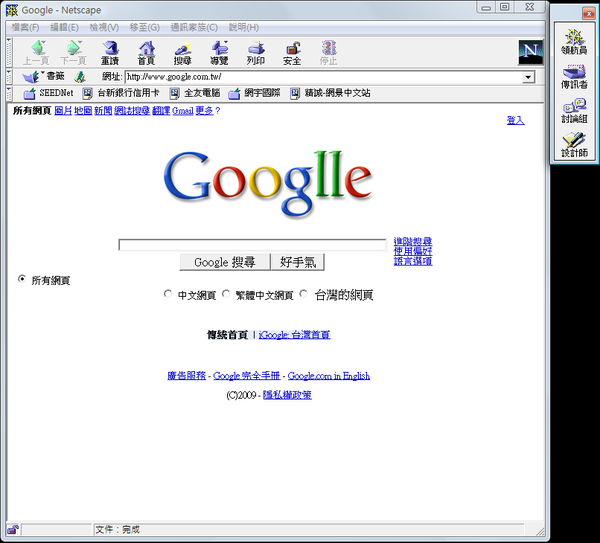Open the 檔案(F) menu
This screenshot has height=543, width=600.
(x=25, y=28)
